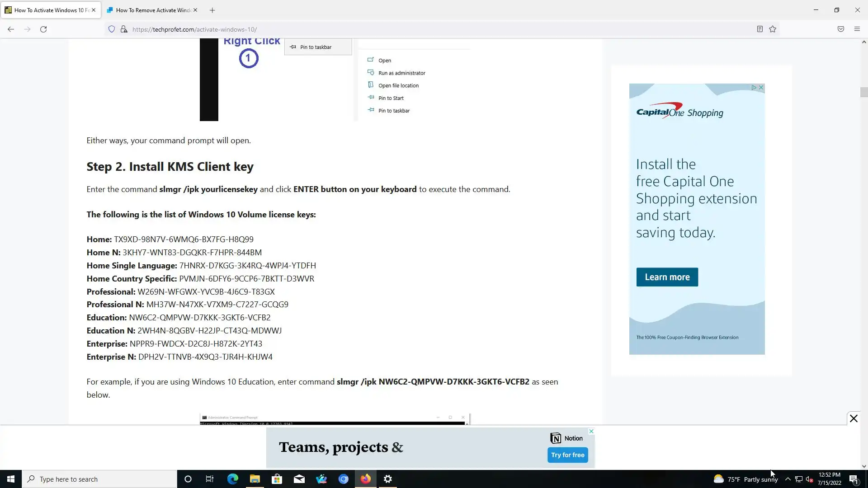This screenshot has height=488, width=868.
Task: Dismiss bottom banner with X button
Action: coord(853,418)
